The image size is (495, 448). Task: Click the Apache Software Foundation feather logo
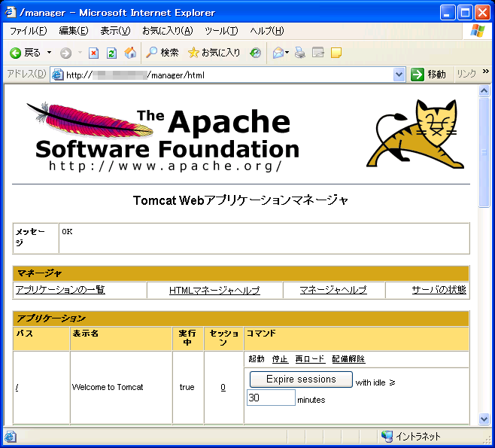click(162, 136)
